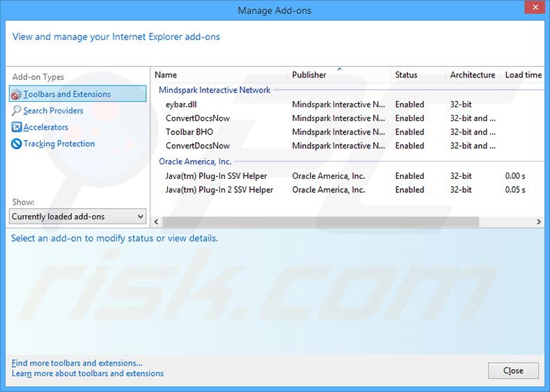This screenshot has width=550, height=392.
Task: Open Find more toolbars and extensions link
Action: point(77,363)
